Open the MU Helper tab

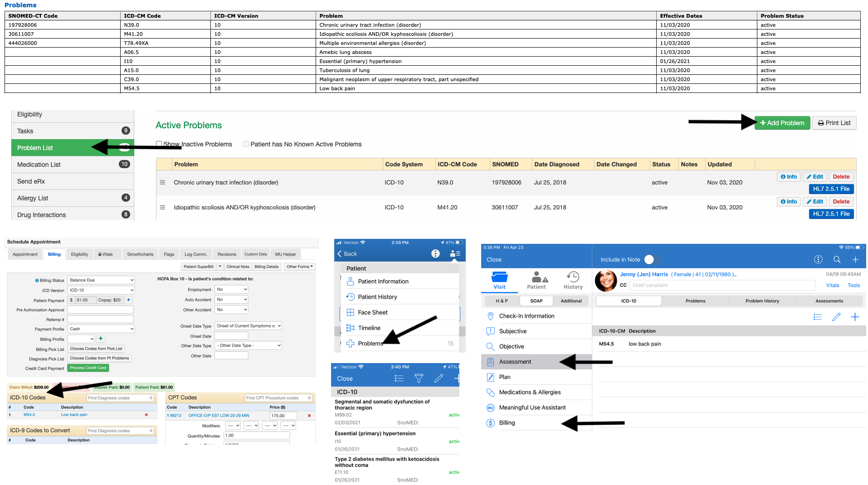tap(285, 254)
